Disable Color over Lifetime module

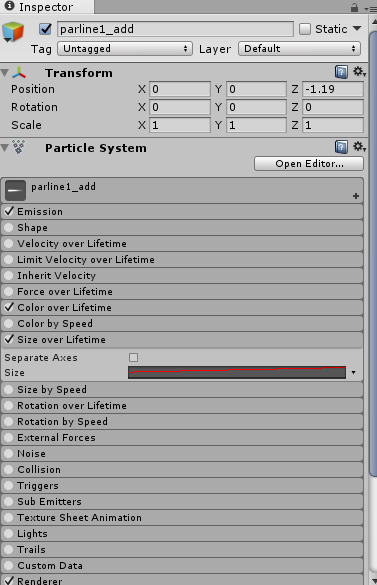point(9,307)
